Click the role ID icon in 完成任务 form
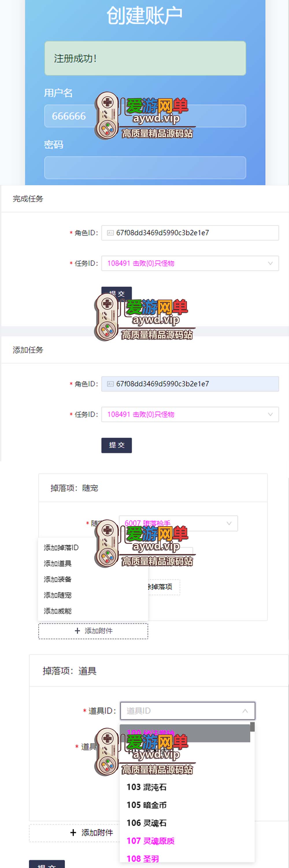Screen dimensions: 289x868 pyautogui.click(x=110, y=233)
